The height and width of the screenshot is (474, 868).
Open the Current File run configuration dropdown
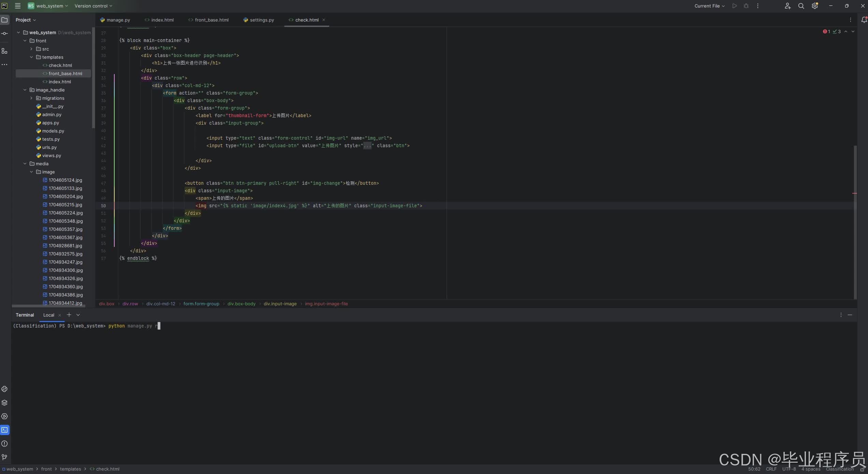pos(709,6)
